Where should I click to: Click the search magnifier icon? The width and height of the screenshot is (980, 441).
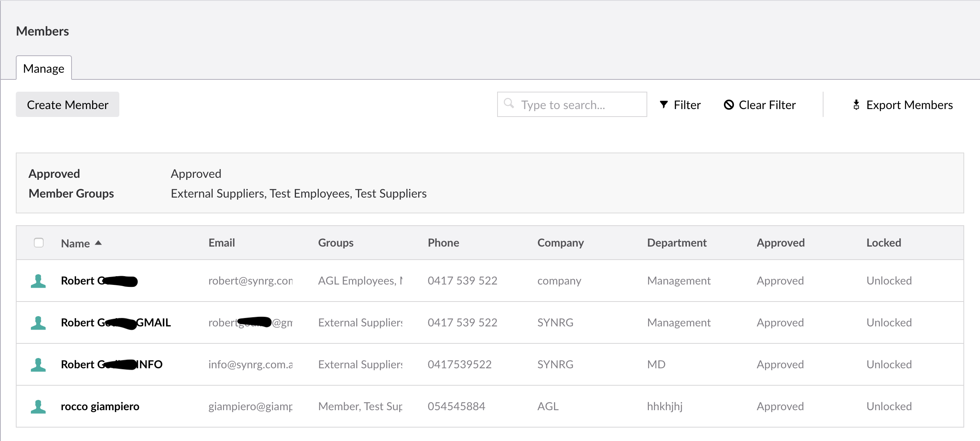[509, 104]
